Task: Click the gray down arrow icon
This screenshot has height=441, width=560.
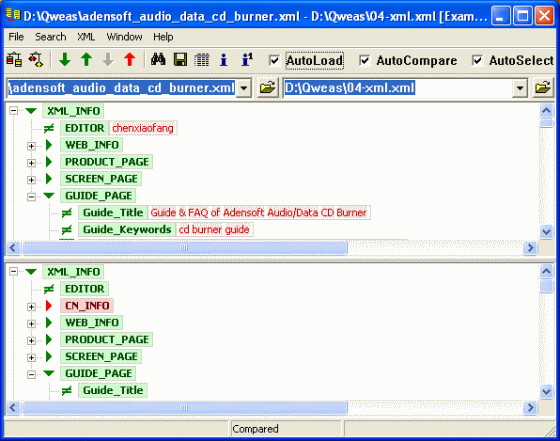Action: pos(108,60)
